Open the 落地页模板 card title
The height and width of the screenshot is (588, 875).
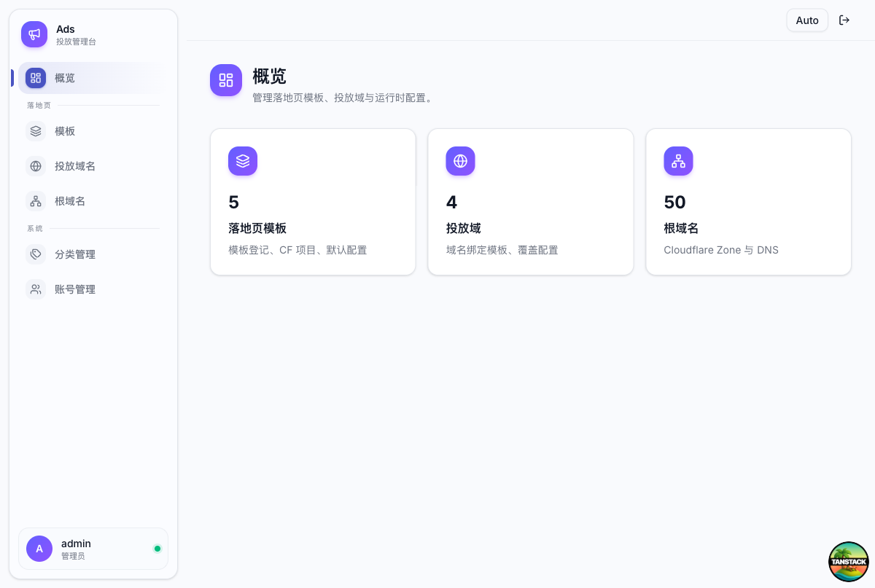257,228
